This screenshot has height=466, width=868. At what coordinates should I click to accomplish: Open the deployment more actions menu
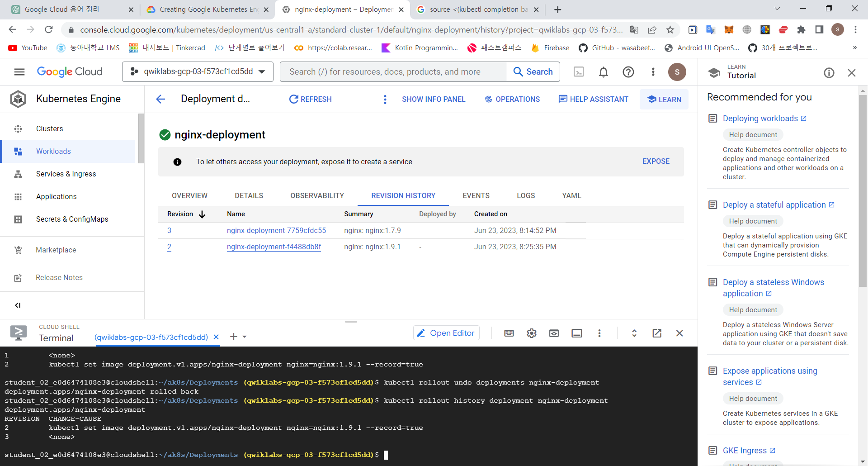[385, 99]
